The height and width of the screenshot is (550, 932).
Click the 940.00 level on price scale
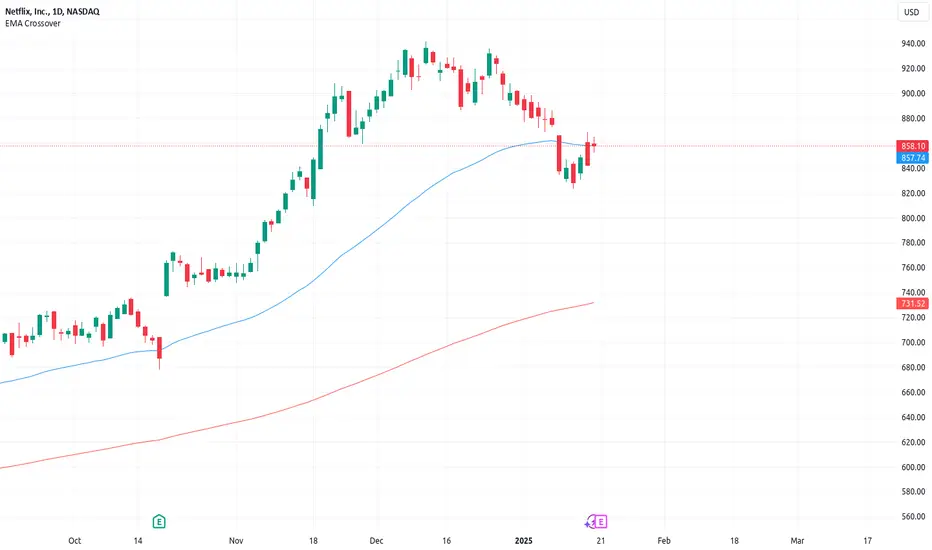[x=913, y=43]
